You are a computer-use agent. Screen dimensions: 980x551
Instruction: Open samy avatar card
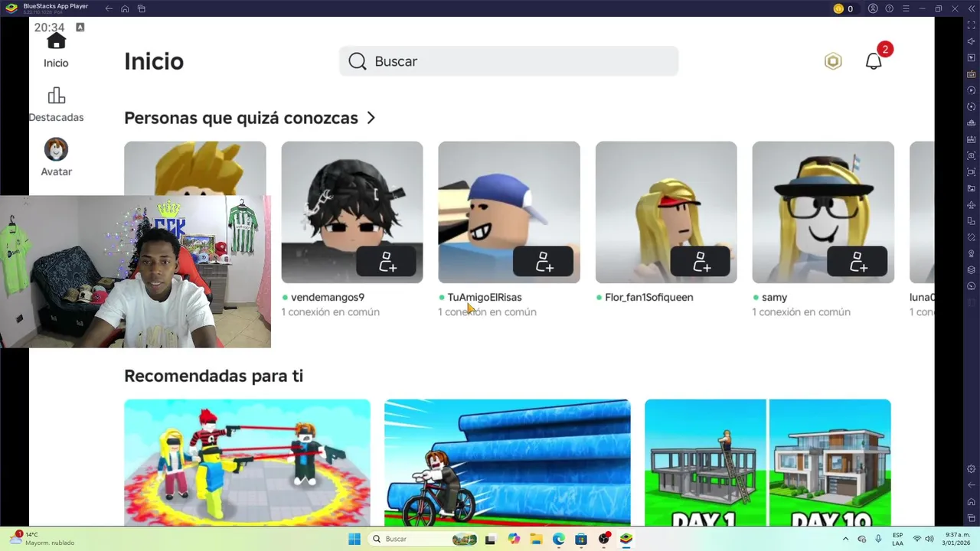(823, 212)
